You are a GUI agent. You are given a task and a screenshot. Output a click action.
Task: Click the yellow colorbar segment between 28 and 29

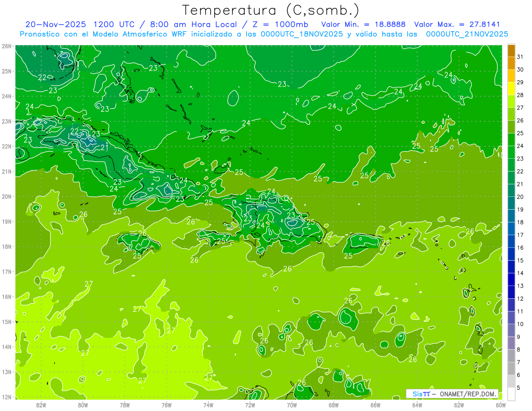pos(512,89)
